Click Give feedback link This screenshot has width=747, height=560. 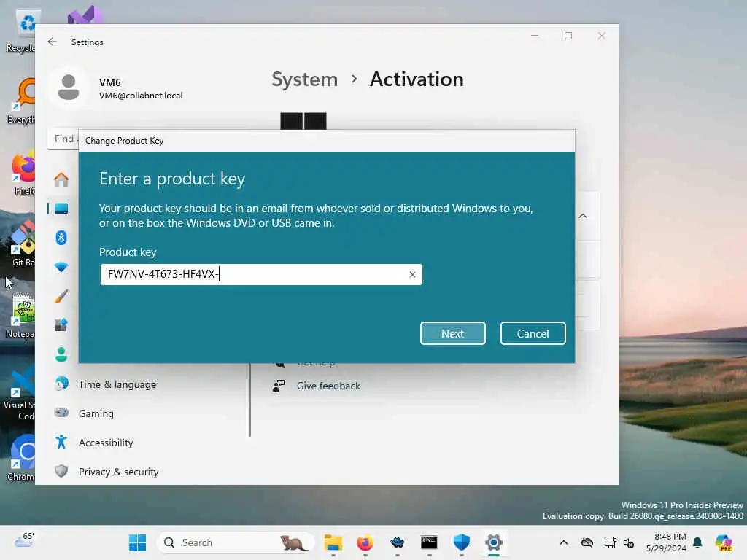tap(328, 386)
